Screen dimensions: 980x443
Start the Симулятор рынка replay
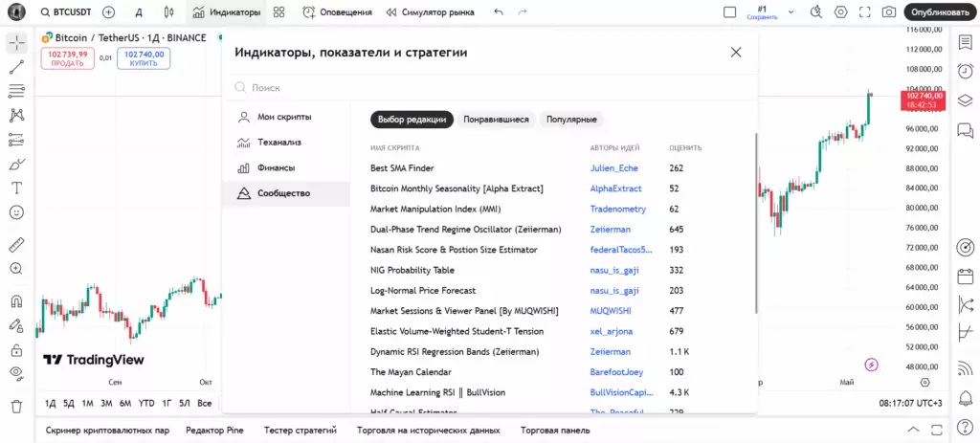point(431,11)
